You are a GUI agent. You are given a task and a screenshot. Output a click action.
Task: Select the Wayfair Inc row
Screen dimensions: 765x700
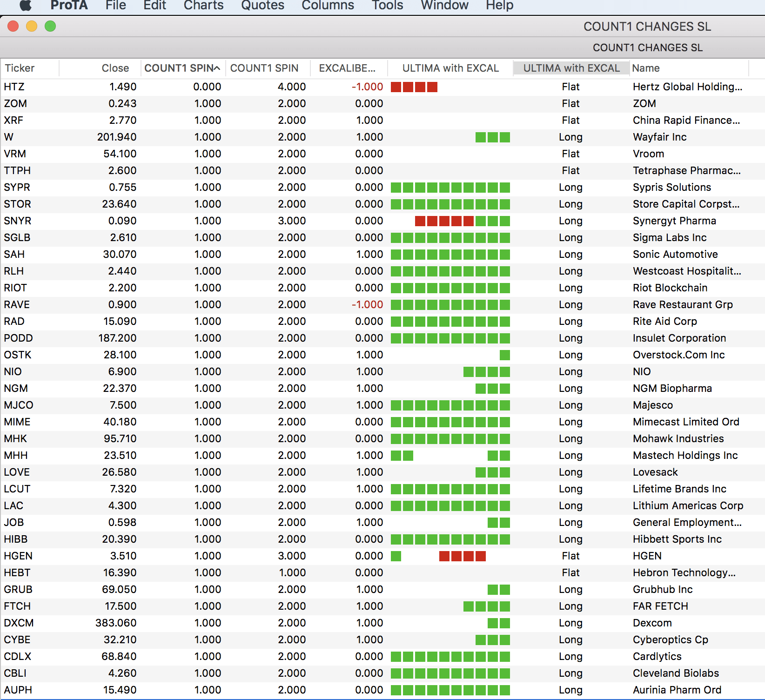pyautogui.click(x=659, y=137)
